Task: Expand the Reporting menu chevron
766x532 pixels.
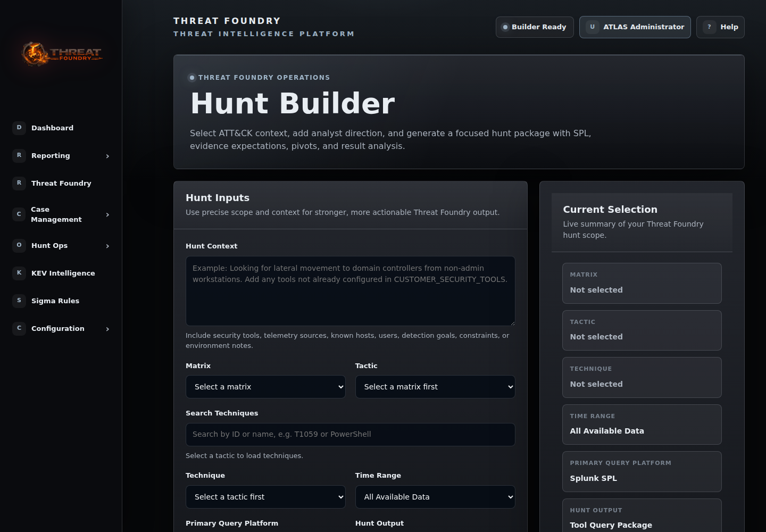Action: 107,156
